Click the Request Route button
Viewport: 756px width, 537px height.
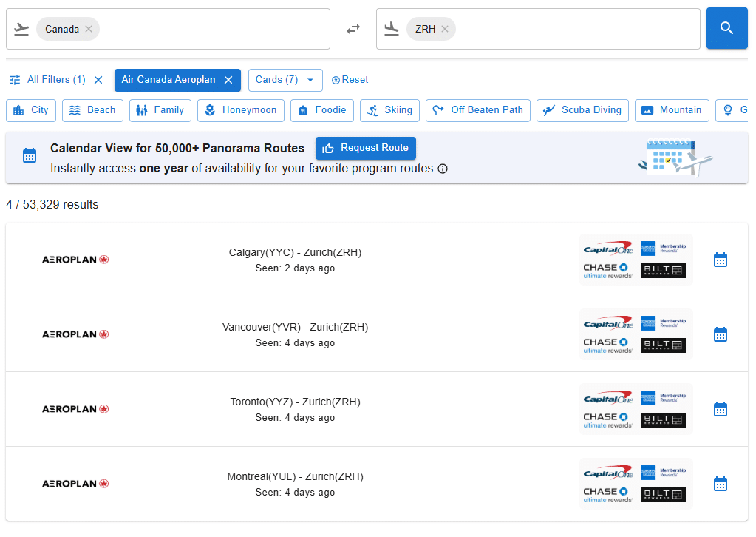366,148
